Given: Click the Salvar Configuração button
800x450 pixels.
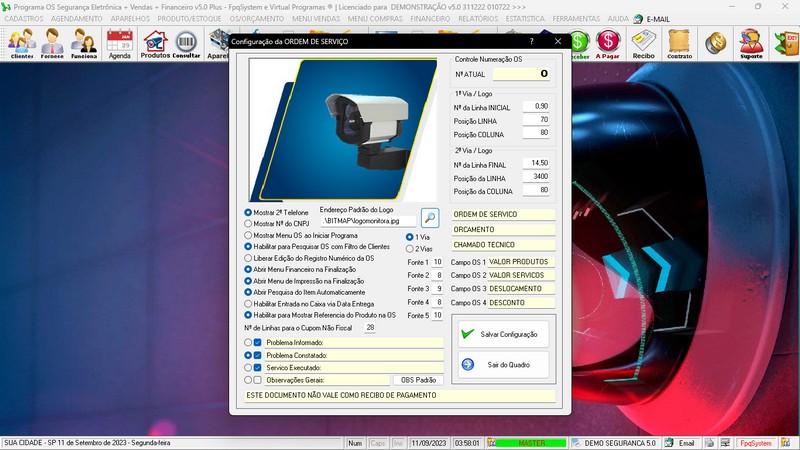Looking at the screenshot, I should (x=502, y=334).
